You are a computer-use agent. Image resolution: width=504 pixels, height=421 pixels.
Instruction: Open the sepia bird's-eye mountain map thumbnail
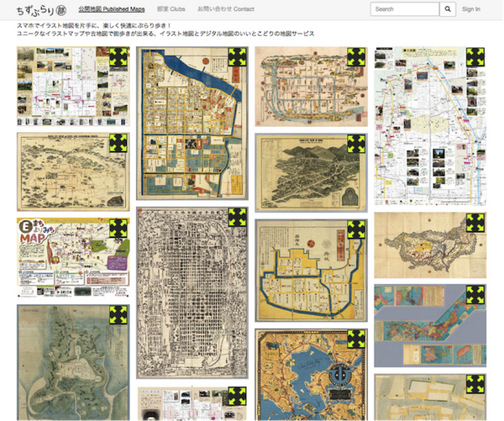(x=73, y=172)
